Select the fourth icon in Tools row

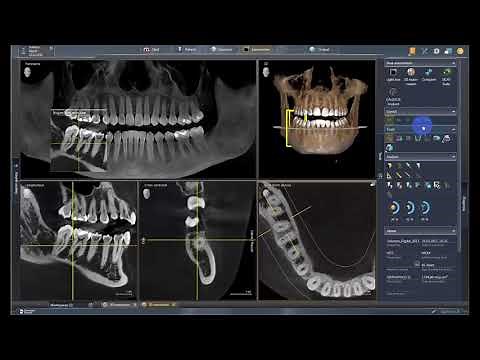[418, 138]
